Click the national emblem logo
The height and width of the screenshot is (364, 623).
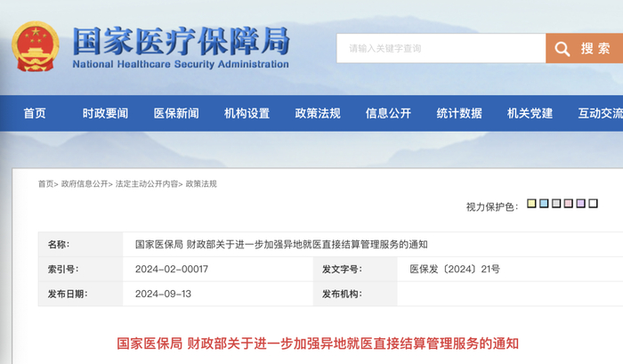36,46
